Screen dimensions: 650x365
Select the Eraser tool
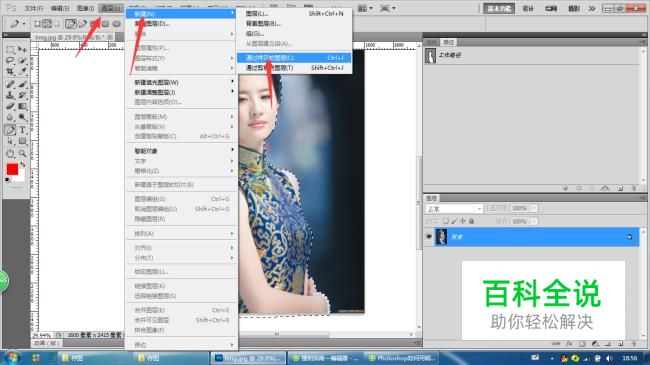tap(10, 106)
